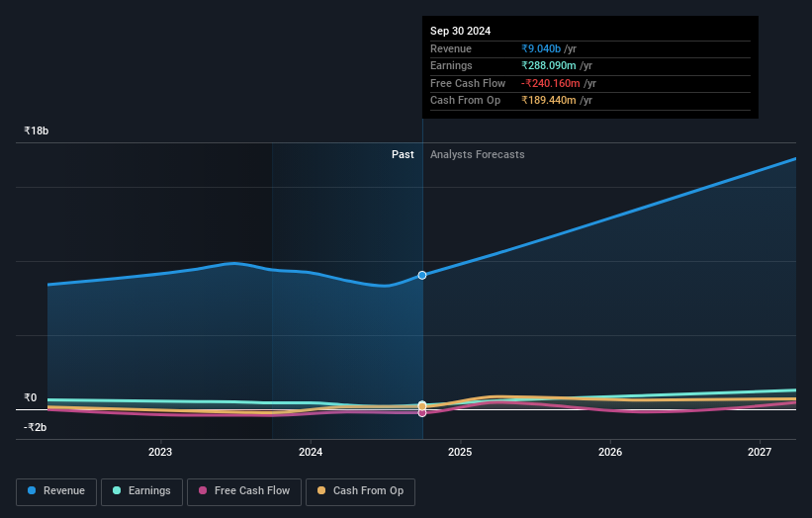Viewport: 812px width, 518px height.
Task: Click the ₹189.440m cash from op value
Action: pos(548,101)
